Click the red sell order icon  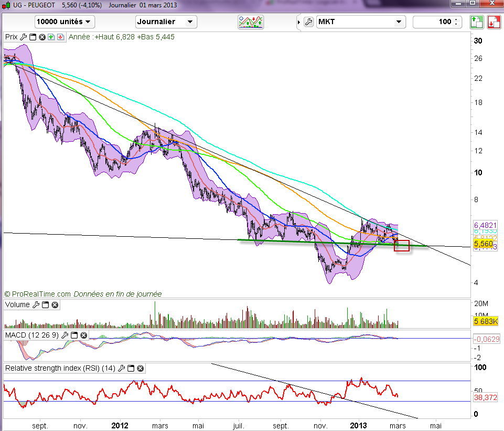click(x=494, y=22)
